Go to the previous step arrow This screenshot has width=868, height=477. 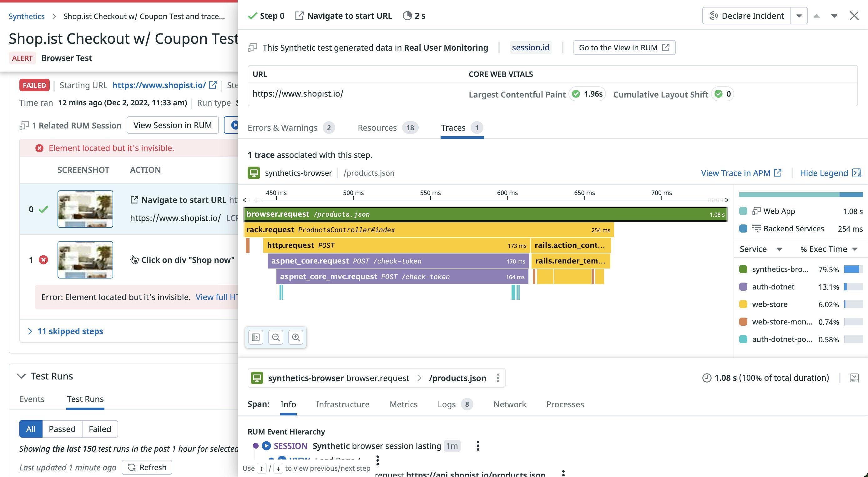(816, 16)
